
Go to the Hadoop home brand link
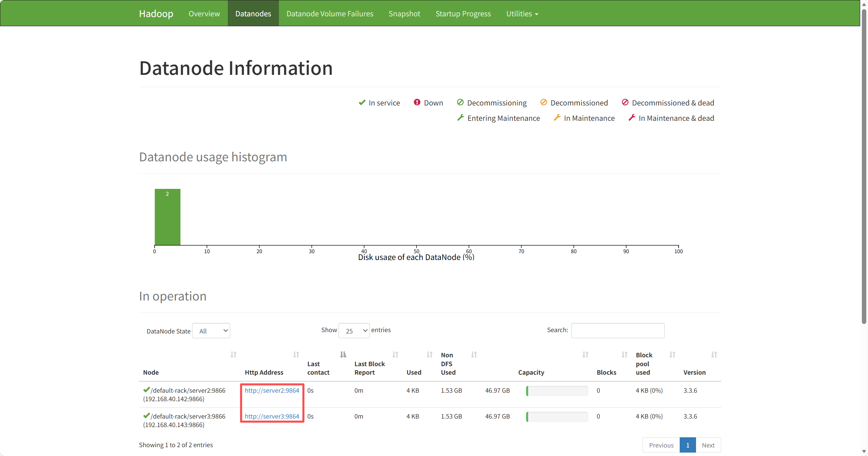pyautogui.click(x=156, y=14)
